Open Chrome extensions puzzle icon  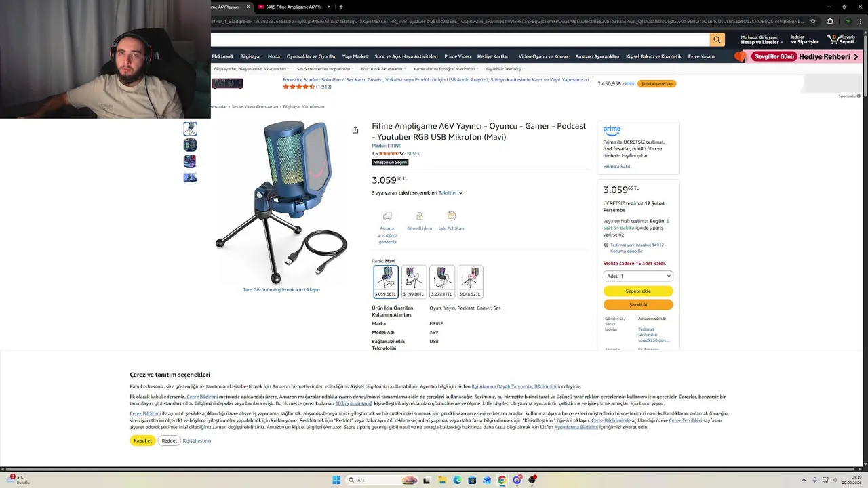[x=830, y=21]
